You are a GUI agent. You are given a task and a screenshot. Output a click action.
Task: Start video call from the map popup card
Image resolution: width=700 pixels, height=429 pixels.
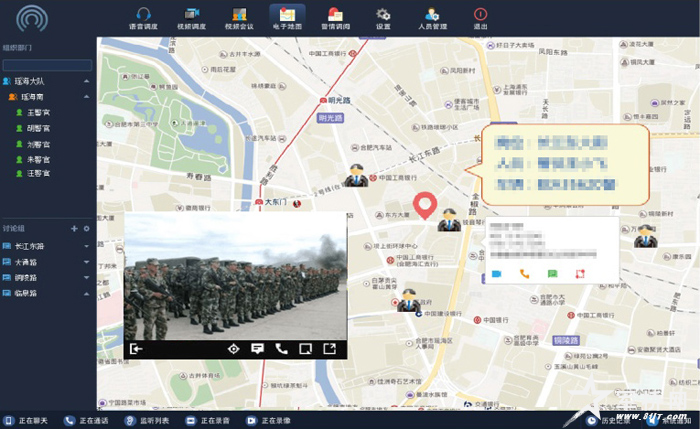click(x=497, y=273)
